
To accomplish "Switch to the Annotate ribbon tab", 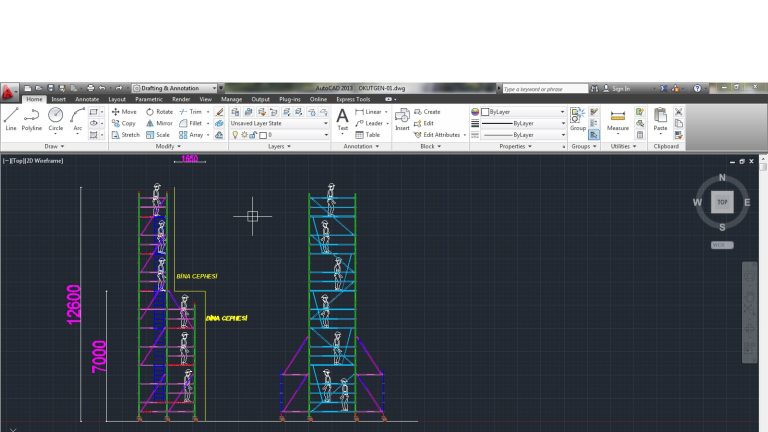I will pos(87,99).
